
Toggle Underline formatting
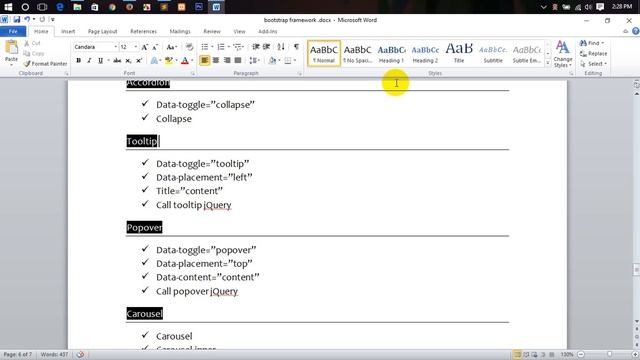click(x=100, y=61)
